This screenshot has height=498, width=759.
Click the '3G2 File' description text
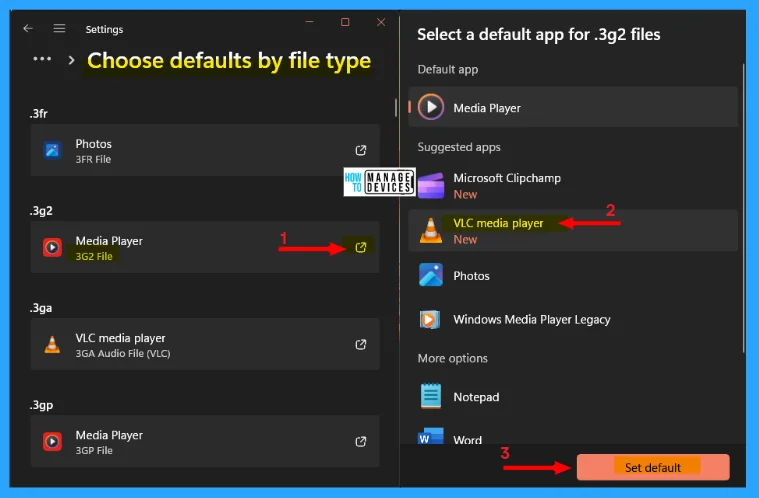[x=94, y=257]
